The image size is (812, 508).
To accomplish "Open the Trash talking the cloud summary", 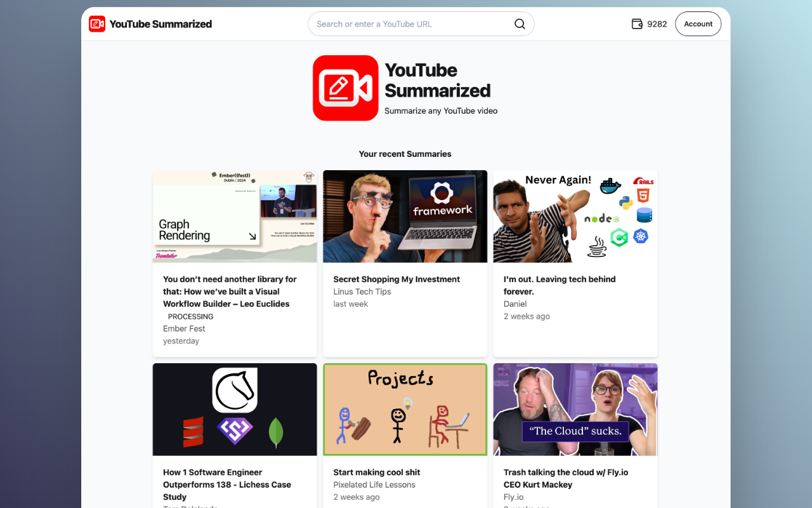I will (x=566, y=478).
